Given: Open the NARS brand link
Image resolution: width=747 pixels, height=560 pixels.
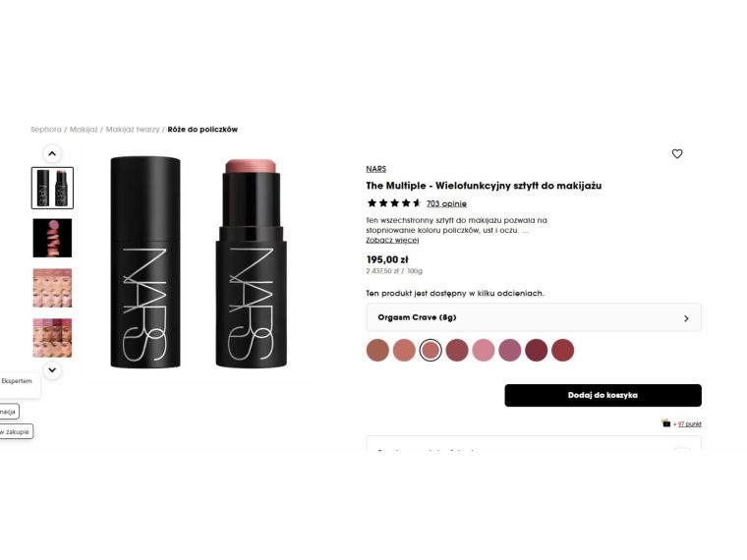Looking at the screenshot, I should point(375,169).
